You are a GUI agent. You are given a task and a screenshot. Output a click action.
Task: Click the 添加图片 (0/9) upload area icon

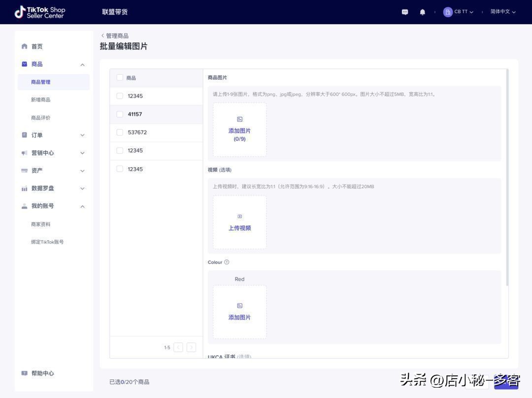click(239, 118)
